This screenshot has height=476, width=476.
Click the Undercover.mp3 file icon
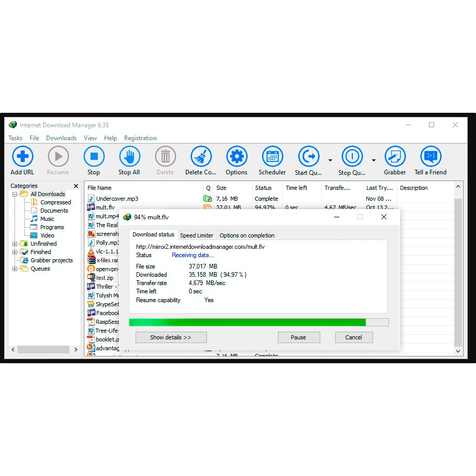(91, 199)
